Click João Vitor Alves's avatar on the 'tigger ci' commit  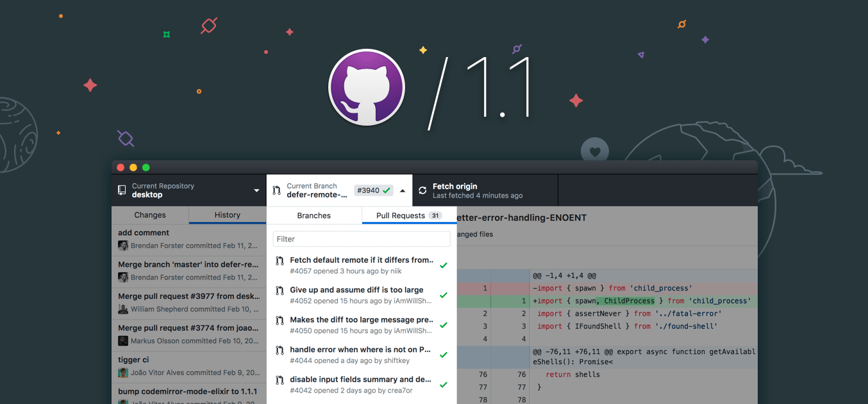click(x=124, y=373)
